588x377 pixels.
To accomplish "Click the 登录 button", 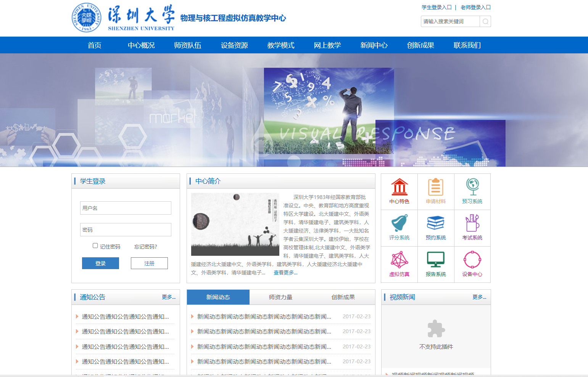I will pos(100,263).
